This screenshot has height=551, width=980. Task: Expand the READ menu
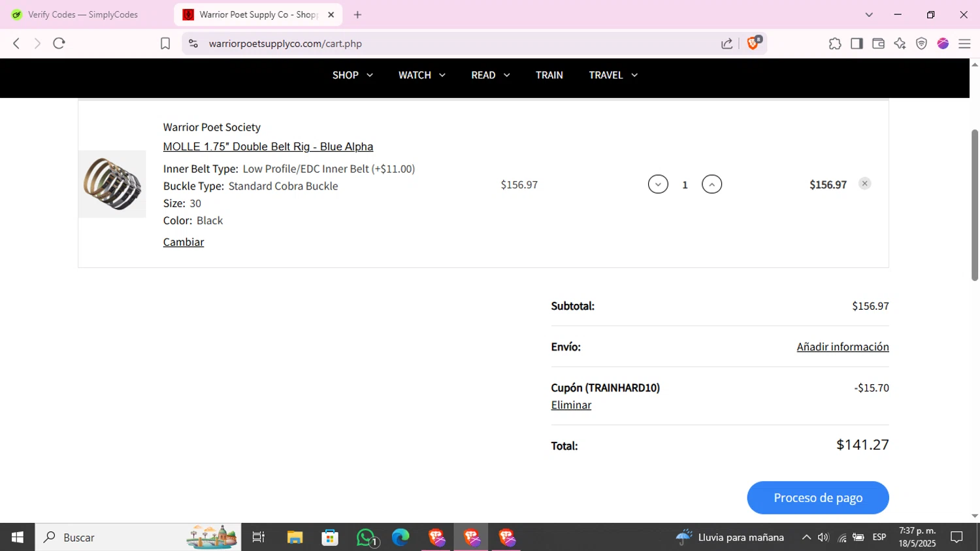coord(491,75)
